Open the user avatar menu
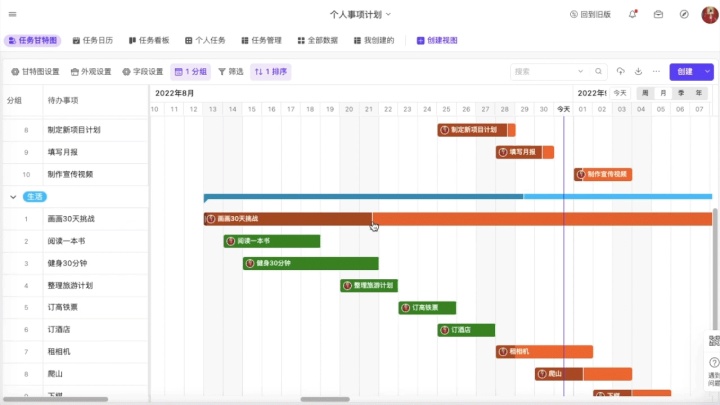Viewport: 720px width, 405px height. 709,14
